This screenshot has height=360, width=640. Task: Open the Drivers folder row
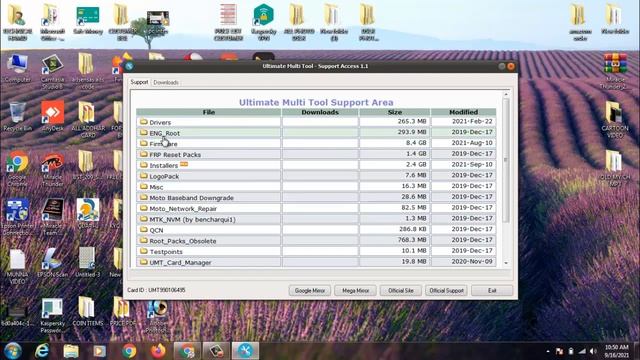coord(316,122)
